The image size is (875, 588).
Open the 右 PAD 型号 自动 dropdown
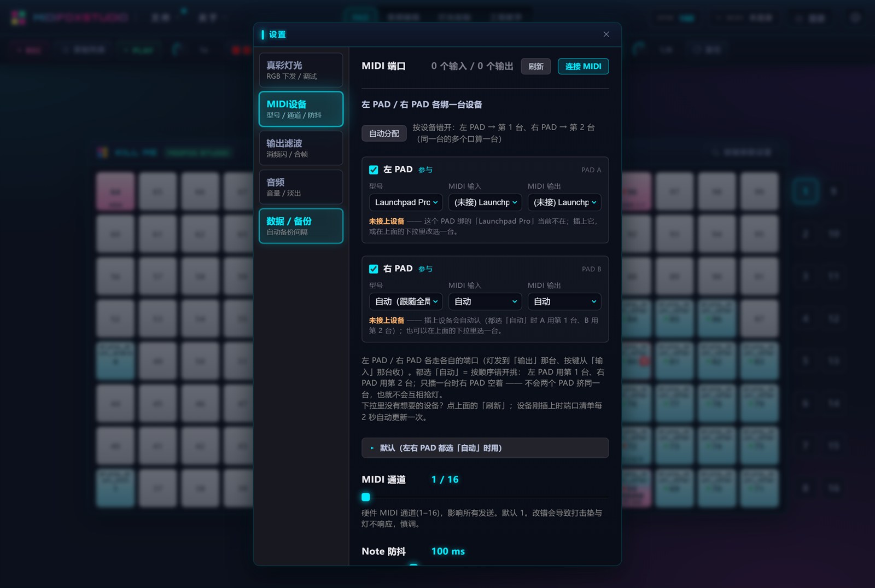tap(406, 301)
